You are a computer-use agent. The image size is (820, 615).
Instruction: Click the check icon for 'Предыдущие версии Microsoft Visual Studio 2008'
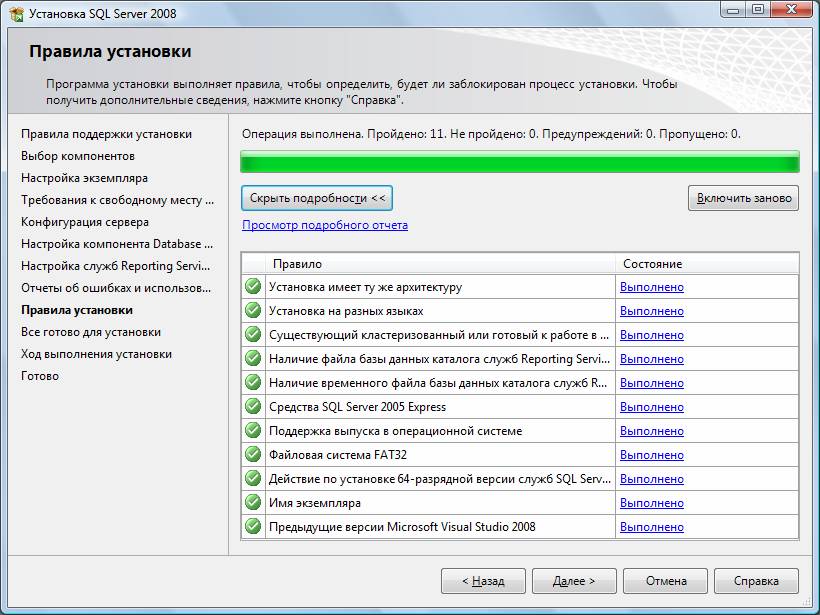[253, 527]
